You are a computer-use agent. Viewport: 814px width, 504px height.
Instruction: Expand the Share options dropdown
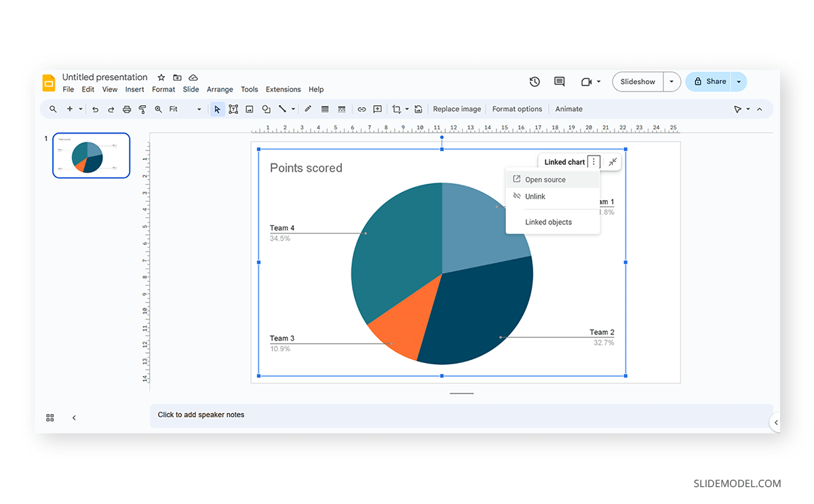(x=739, y=81)
